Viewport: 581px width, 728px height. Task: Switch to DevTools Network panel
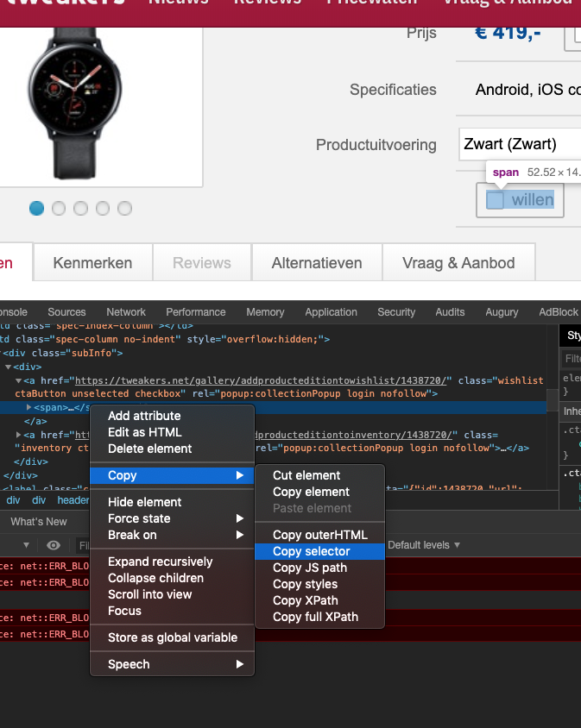click(x=126, y=312)
